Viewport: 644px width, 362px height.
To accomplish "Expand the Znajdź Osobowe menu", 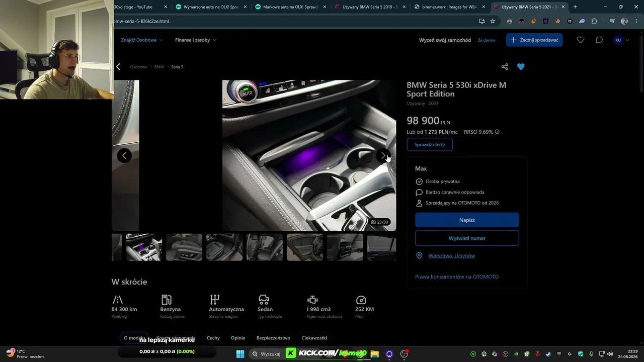I will (141, 40).
